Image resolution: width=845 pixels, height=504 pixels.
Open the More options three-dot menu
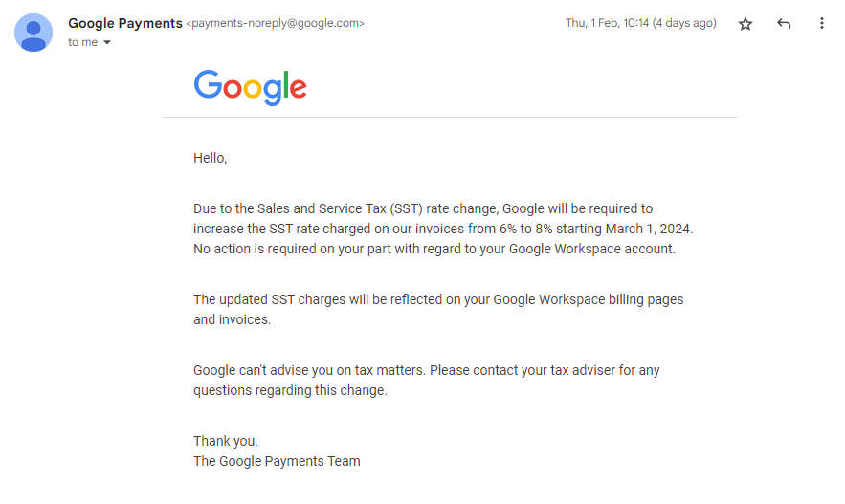click(821, 24)
